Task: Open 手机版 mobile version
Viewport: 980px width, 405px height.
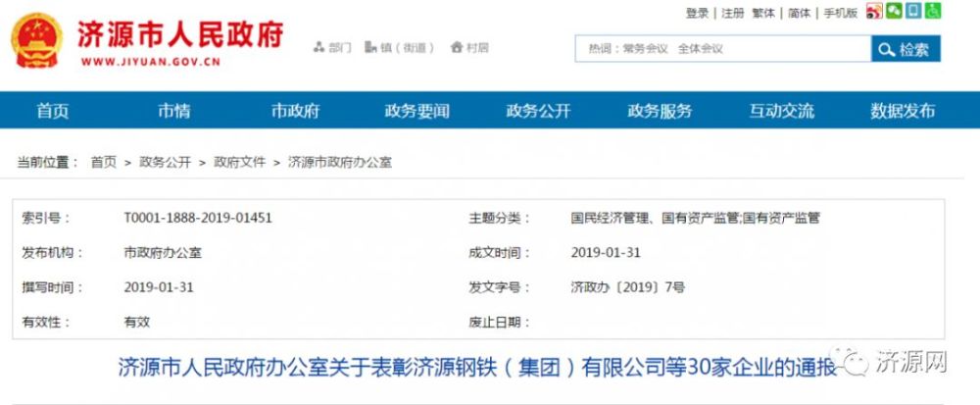Action: click(x=841, y=13)
